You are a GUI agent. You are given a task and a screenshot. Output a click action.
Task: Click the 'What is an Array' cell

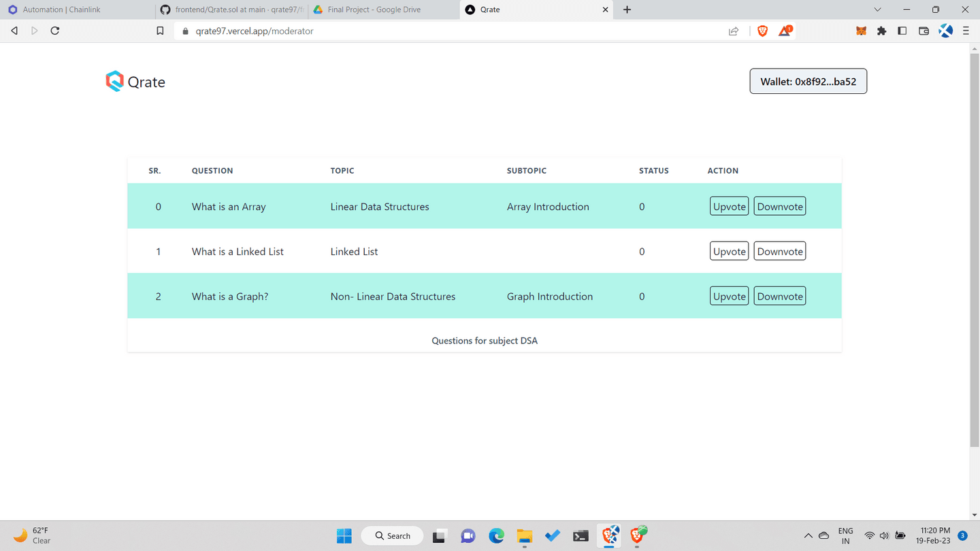[229, 207]
